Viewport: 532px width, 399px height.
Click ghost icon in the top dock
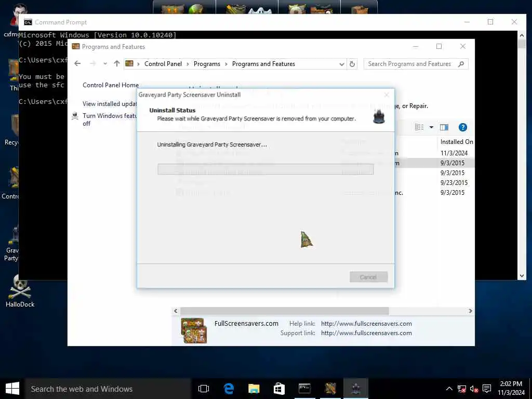[x=260, y=9]
